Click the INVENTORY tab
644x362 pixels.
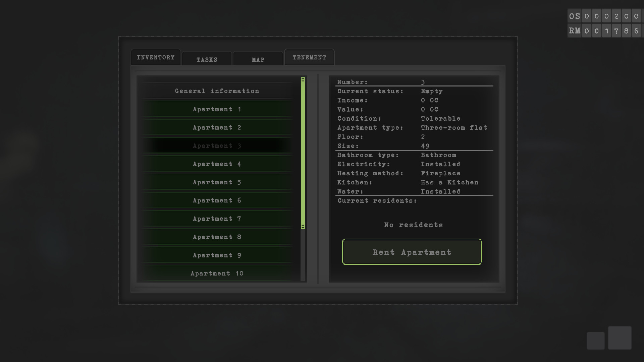(x=156, y=57)
